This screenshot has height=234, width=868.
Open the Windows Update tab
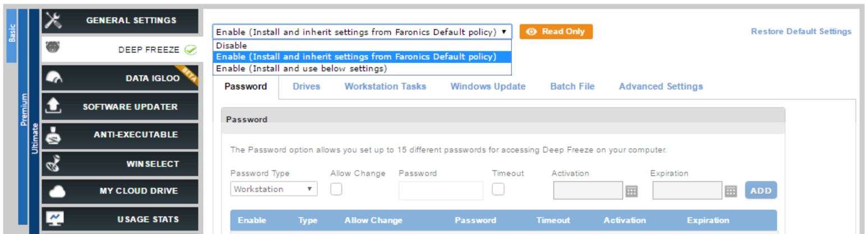(x=488, y=86)
